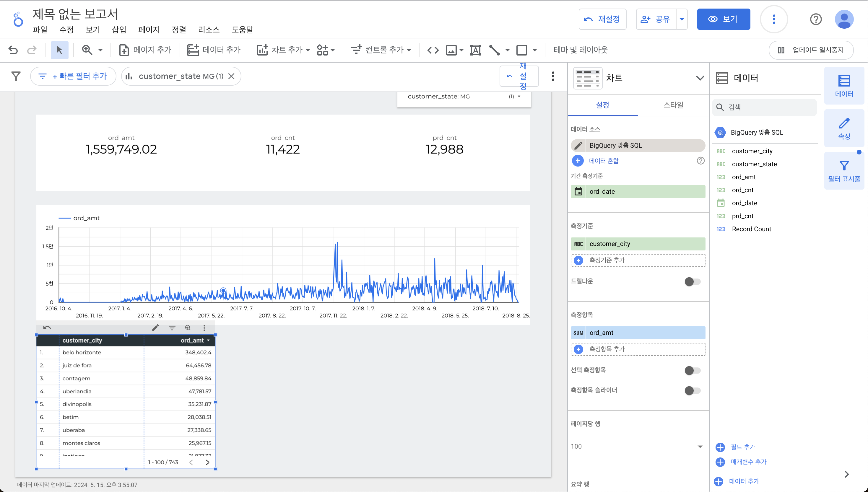Open the help question mark icon

816,19
